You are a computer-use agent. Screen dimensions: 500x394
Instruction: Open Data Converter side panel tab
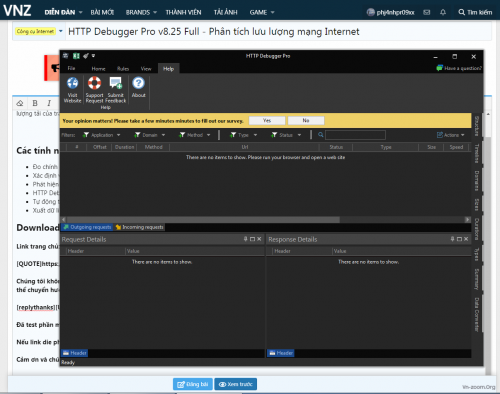tap(477, 314)
